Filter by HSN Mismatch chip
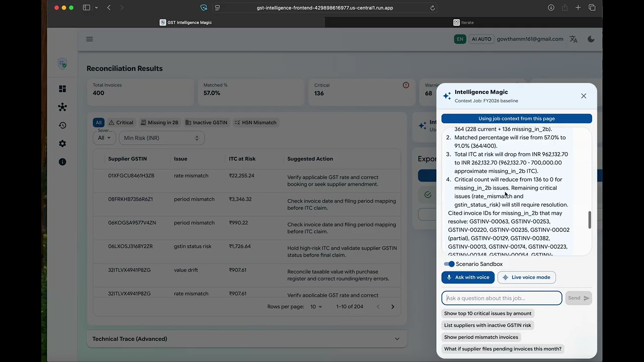The image size is (644, 362). click(255, 123)
